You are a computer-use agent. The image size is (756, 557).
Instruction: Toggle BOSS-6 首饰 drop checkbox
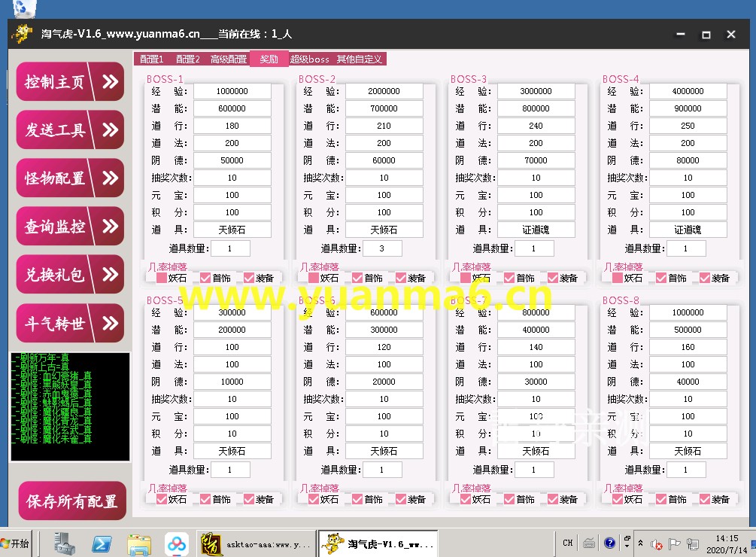357,499
